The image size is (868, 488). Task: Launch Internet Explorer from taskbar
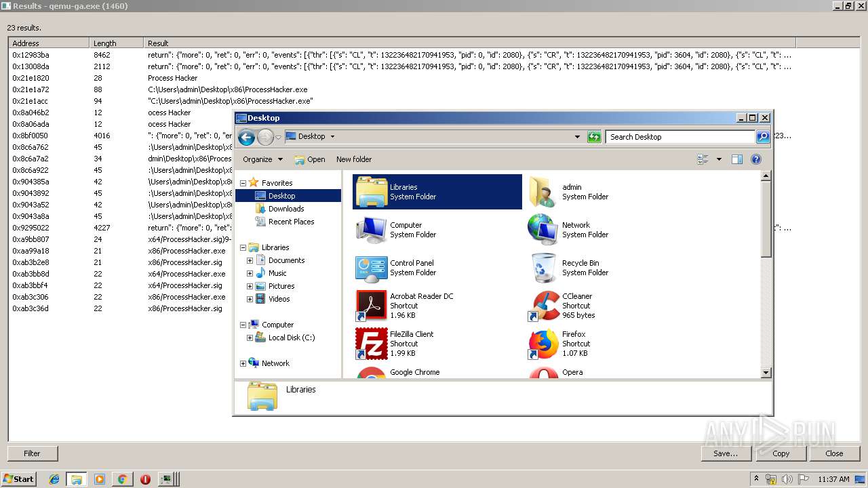(x=54, y=479)
